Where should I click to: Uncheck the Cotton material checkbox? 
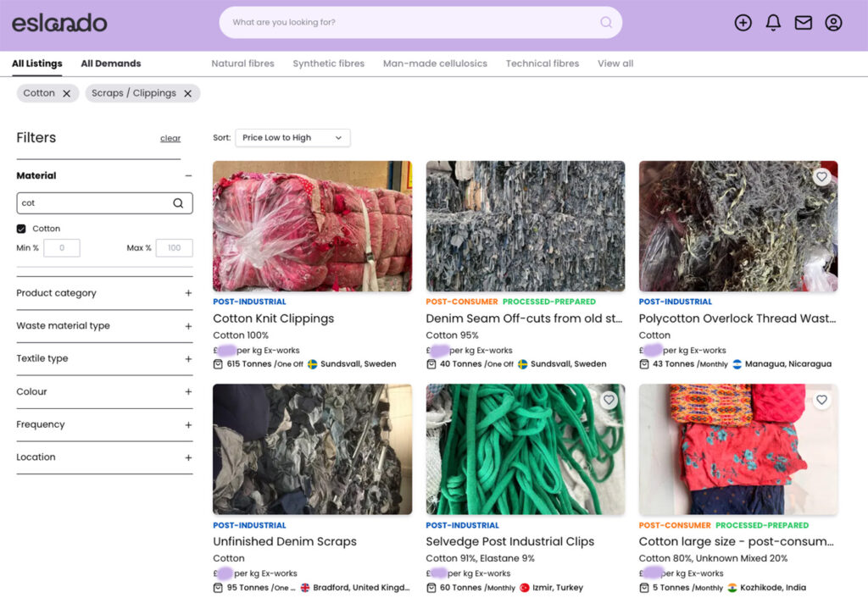coord(21,228)
